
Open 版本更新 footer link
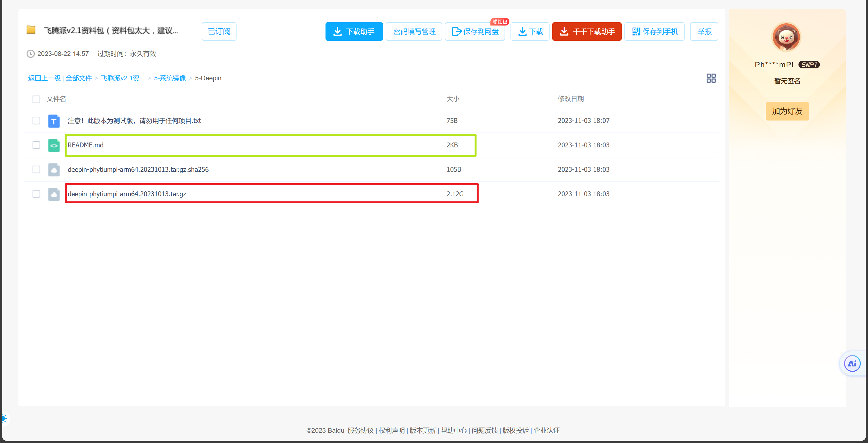423,431
